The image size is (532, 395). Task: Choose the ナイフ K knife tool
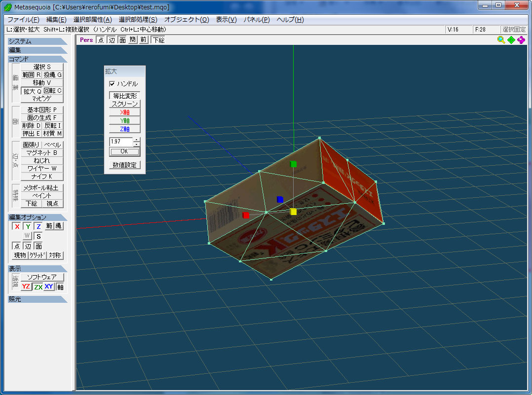(42, 177)
